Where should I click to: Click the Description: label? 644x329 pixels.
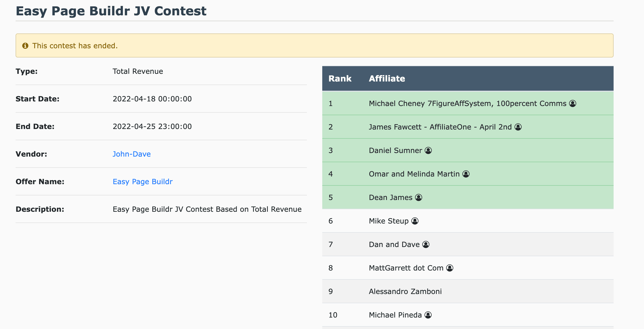40,209
